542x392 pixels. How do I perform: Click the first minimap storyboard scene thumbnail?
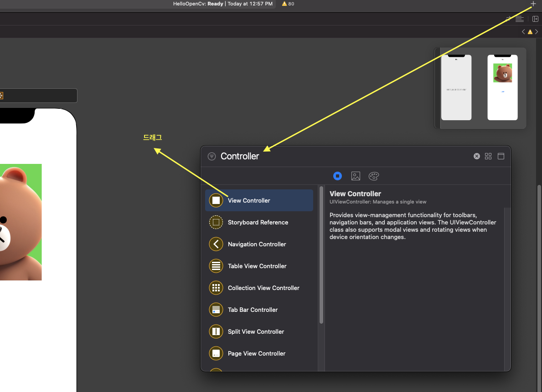(456, 87)
